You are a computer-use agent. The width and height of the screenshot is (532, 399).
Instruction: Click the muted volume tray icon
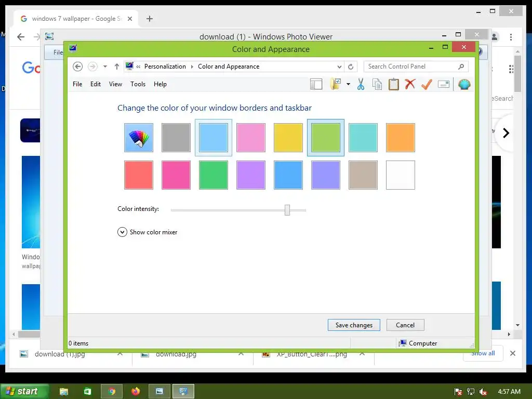click(484, 392)
